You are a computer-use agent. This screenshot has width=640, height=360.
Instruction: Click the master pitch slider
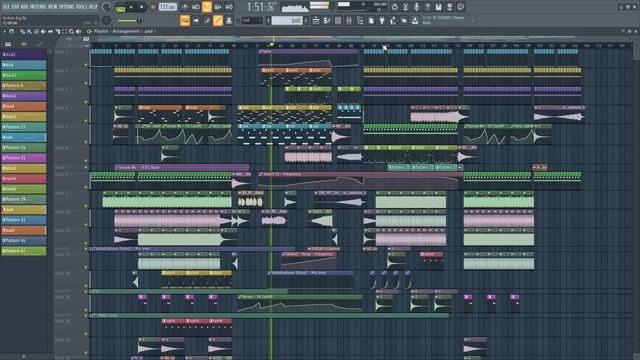pos(129,21)
